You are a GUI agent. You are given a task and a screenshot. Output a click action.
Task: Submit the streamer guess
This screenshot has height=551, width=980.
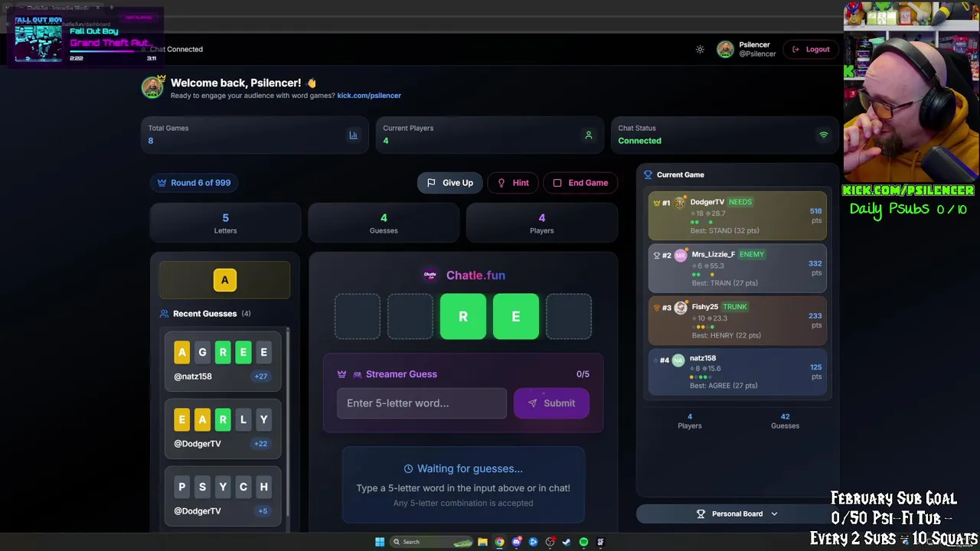551,403
